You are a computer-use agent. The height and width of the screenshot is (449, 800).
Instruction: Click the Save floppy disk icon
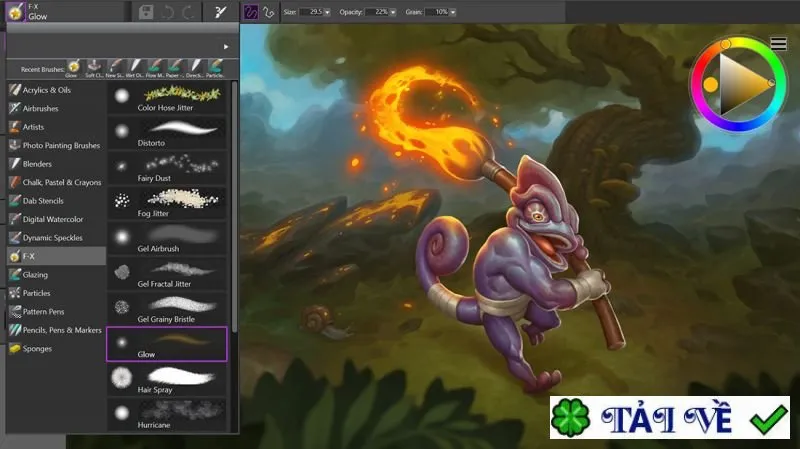tap(146, 12)
